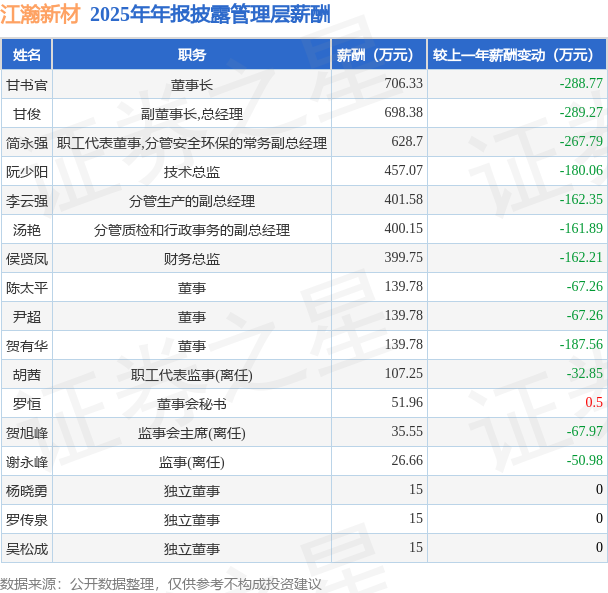Screen dimensions: 608x593
Task: Click salary value 26.66
Action: pyautogui.click(x=407, y=460)
